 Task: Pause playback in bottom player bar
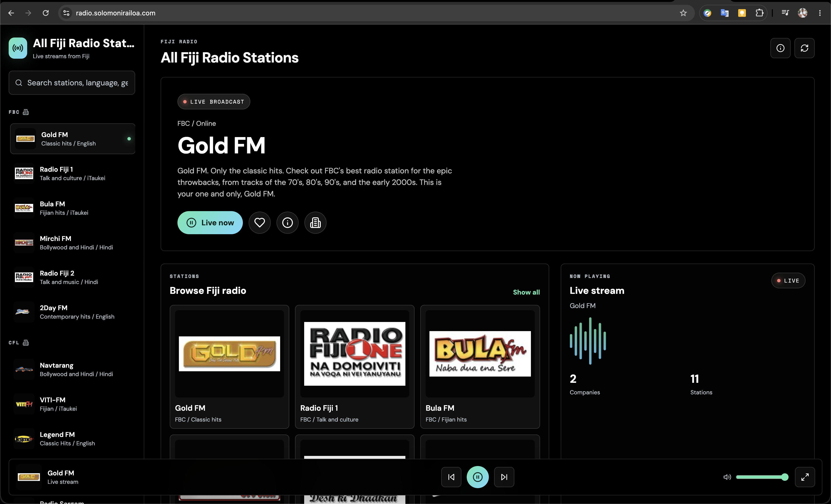pyautogui.click(x=478, y=477)
